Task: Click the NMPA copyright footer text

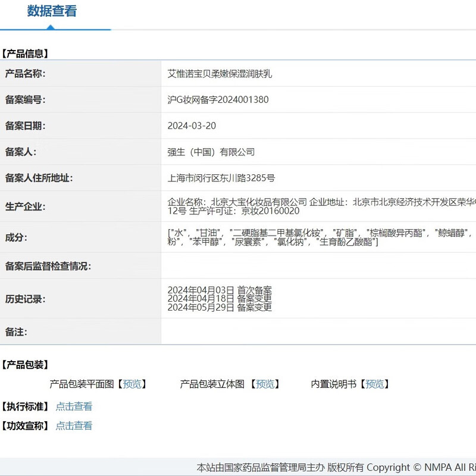Action: (x=336, y=467)
